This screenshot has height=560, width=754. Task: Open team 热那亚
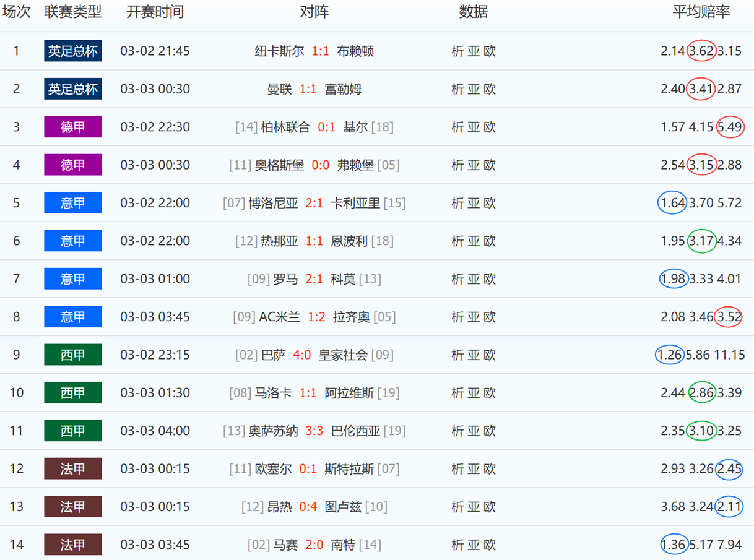(x=279, y=241)
